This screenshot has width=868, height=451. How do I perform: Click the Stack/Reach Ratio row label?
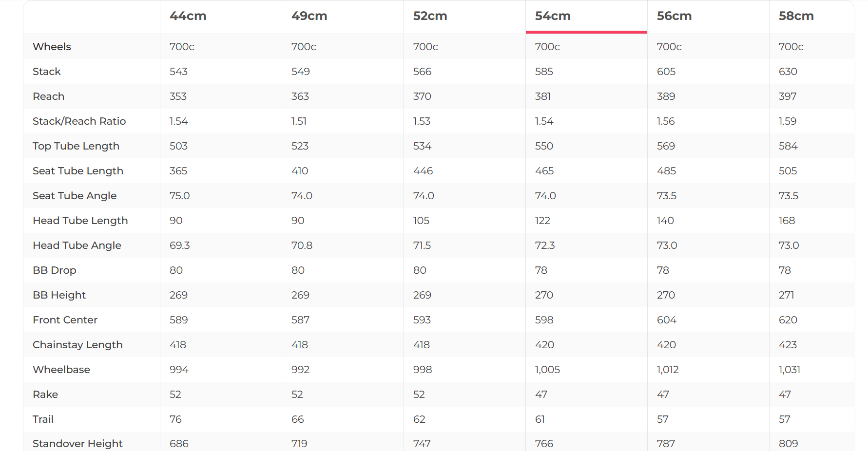tap(79, 121)
